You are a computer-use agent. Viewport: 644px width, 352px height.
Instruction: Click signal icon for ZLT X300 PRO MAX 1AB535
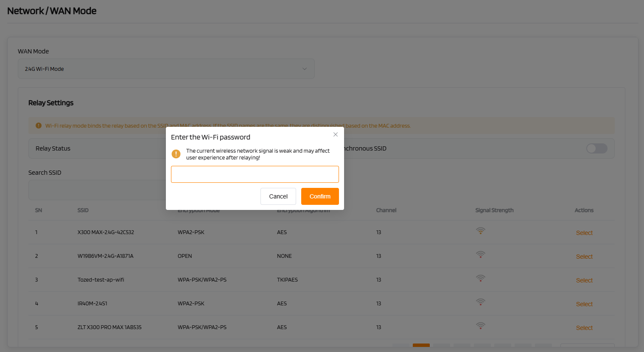[x=480, y=326]
